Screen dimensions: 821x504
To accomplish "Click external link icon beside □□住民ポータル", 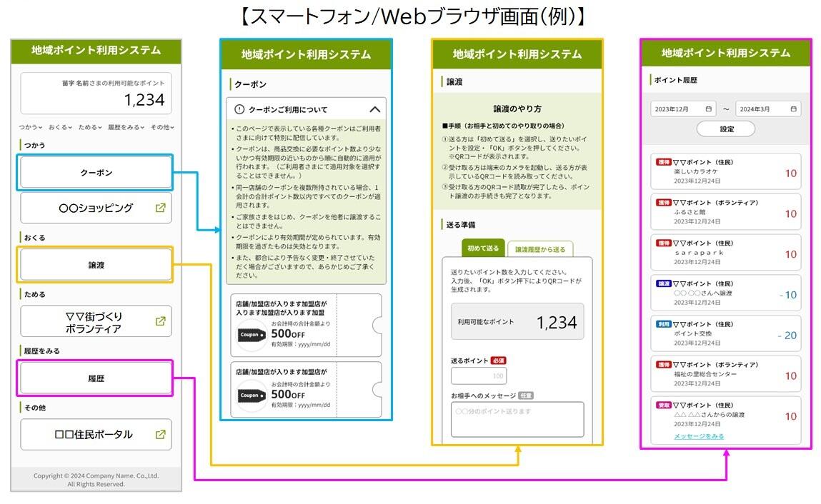I will (x=160, y=434).
